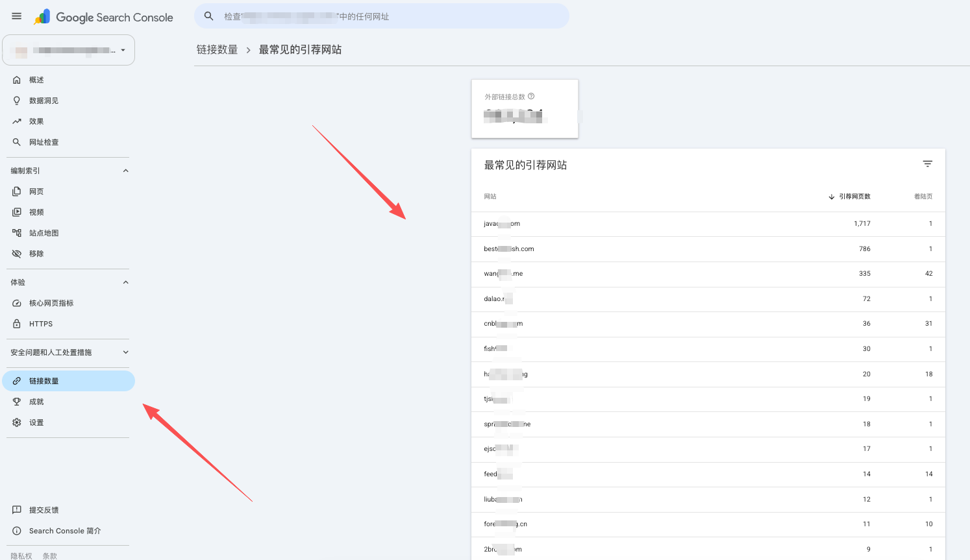Click Search Console 简介 info icon

point(17,531)
